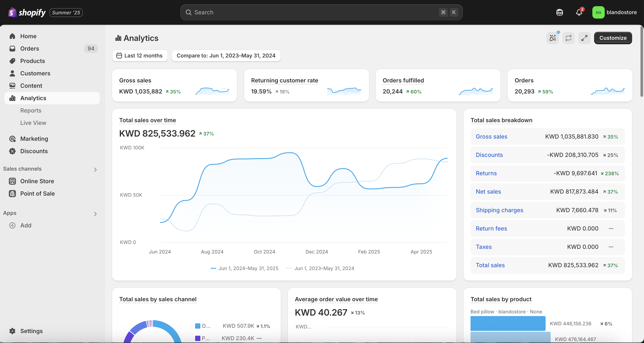Click Discounts badge icon
644x343 pixels.
pyautogui.click(x=12, y=151)
